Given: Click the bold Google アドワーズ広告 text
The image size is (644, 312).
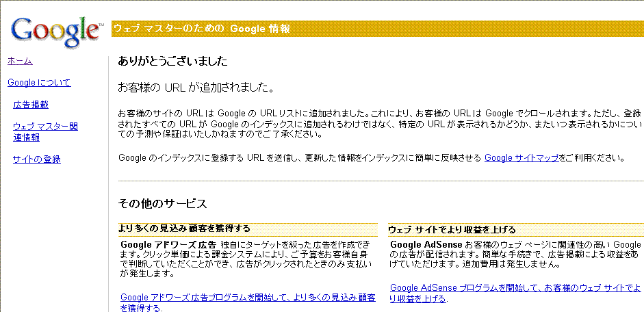Looking at the screenshot, I should click(x=168, y=245).
